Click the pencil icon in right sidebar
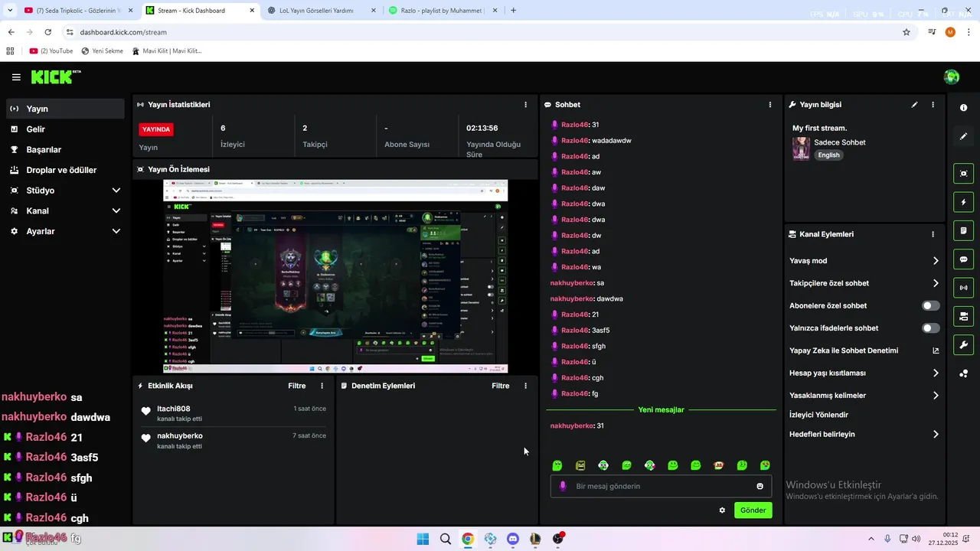 964,136
